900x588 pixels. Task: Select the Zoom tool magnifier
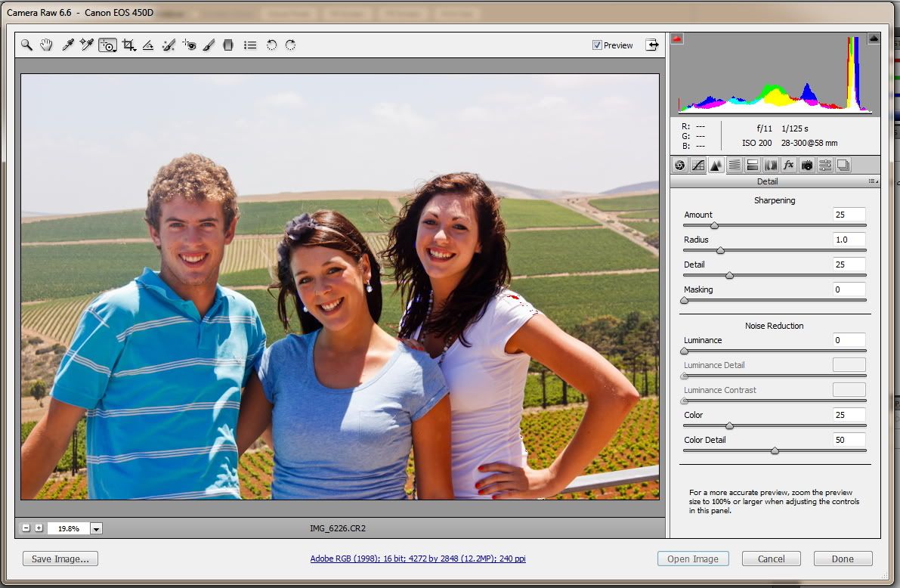pyautogui.click(x=26, y=45)
